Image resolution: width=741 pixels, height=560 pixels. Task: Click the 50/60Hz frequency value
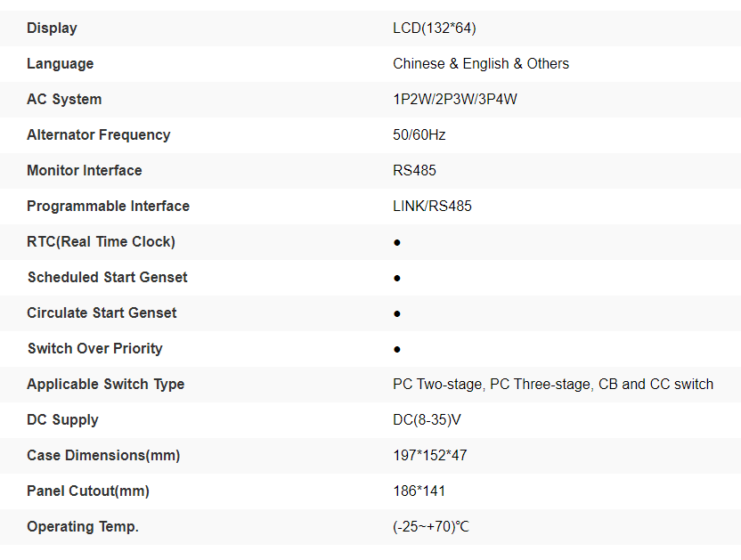point(419,135)
